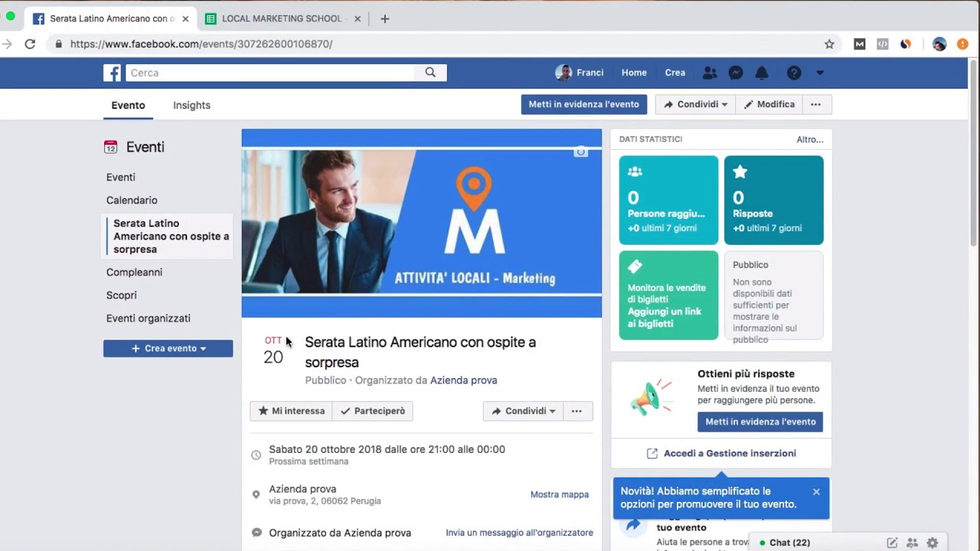Click the top Metti in evidenza l'evento button
The width and height of the screenshot is (980, 551).
pyautogui.click(x=584, y=104)
